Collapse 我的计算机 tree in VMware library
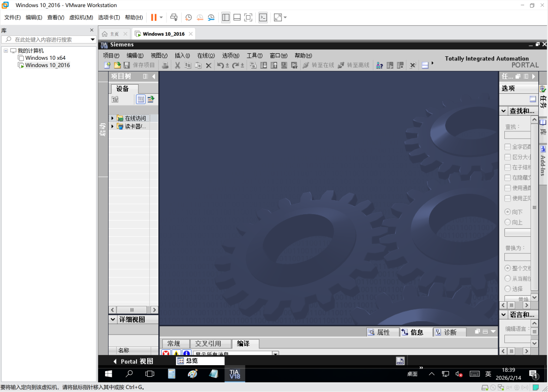Viewport: 548px width, 392px height. [6, 51]
